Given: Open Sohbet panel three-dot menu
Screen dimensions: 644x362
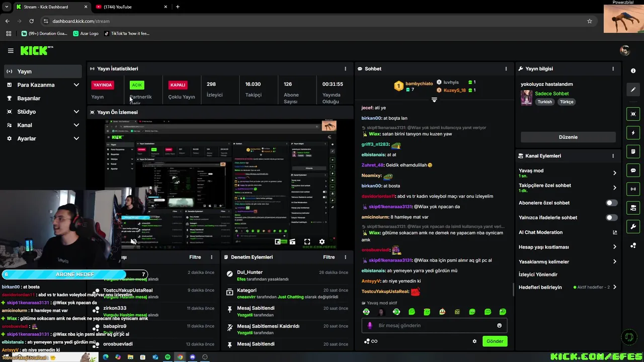Looking at the screenshot, I should click(506, 69).
